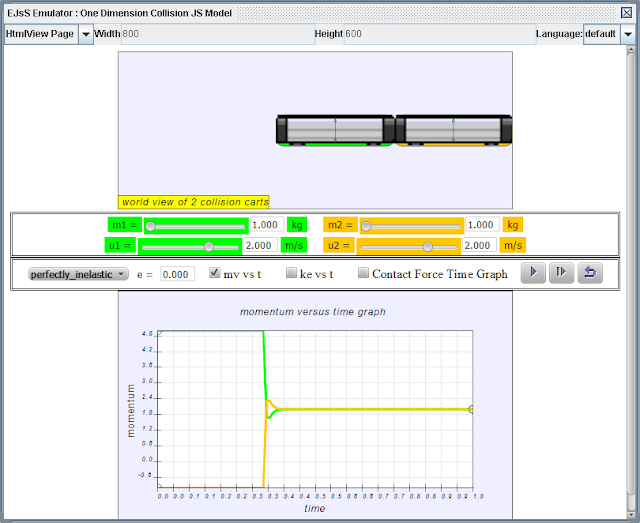Click the u1 value field showing 2.000

(260, 245)
